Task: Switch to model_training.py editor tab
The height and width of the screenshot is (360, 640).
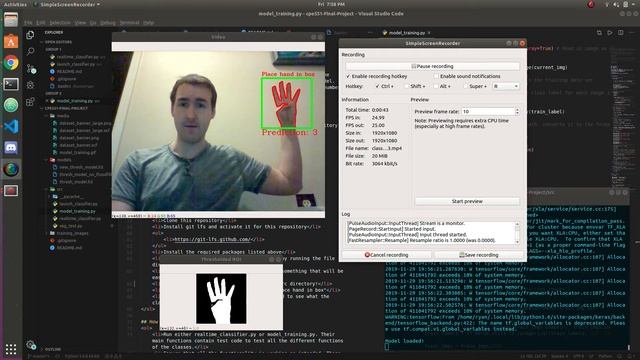Action: (x=407, y=33)
